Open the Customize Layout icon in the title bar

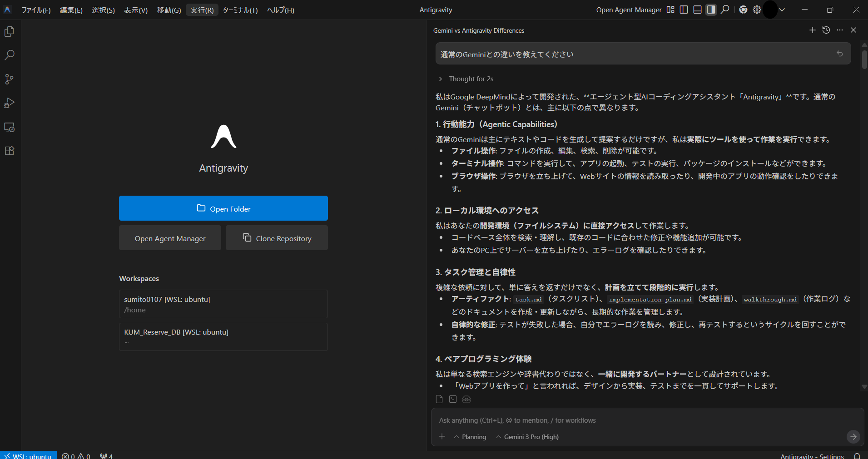tap(670, 10)
